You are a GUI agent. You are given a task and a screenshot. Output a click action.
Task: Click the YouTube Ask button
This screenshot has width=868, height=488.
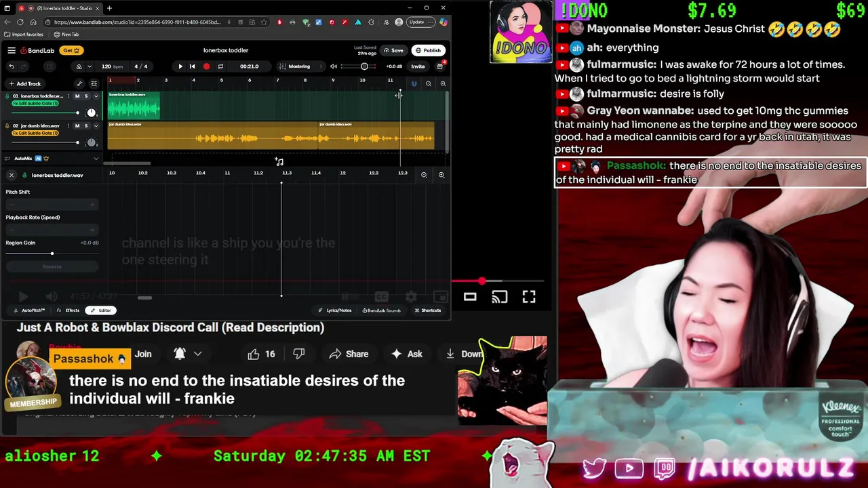click(x=408, y=354)
